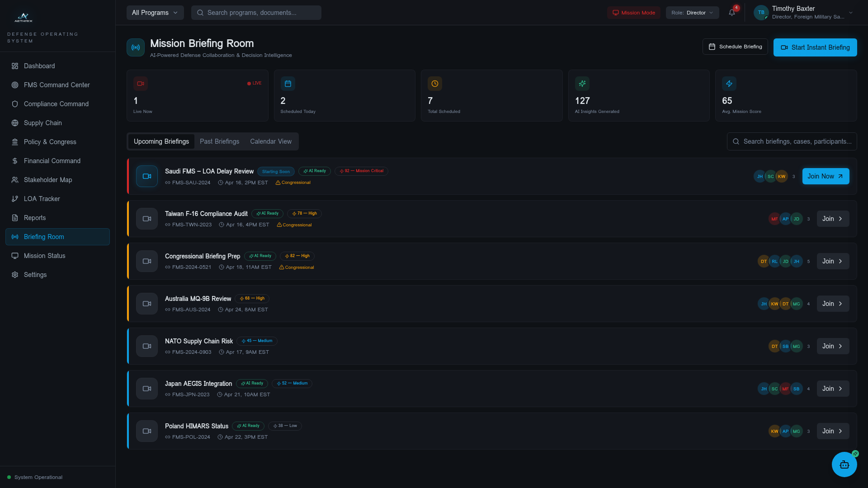Open FMS Command Center in sidebar
This screenshot has height=488, width=868.
(x=57, y=85)
